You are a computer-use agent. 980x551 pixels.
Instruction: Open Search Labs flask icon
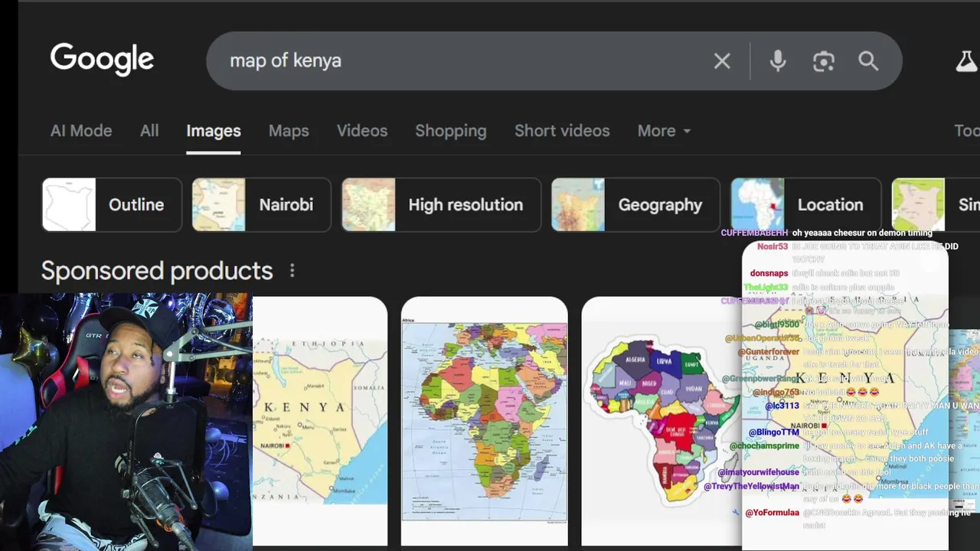[966, 61]
